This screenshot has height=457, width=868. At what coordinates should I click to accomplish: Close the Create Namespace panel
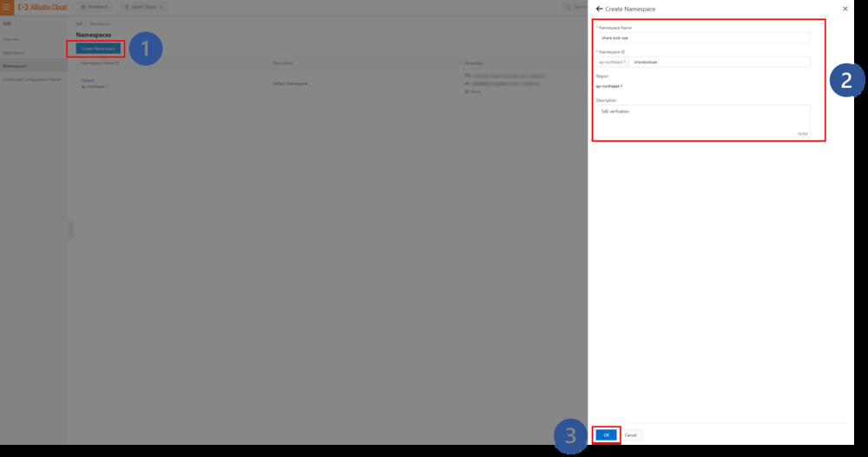(x=845, y=9)
